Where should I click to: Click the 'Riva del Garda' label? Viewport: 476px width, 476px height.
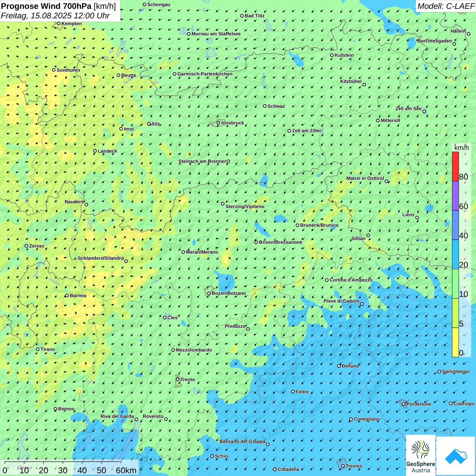[x=117, y=416]
